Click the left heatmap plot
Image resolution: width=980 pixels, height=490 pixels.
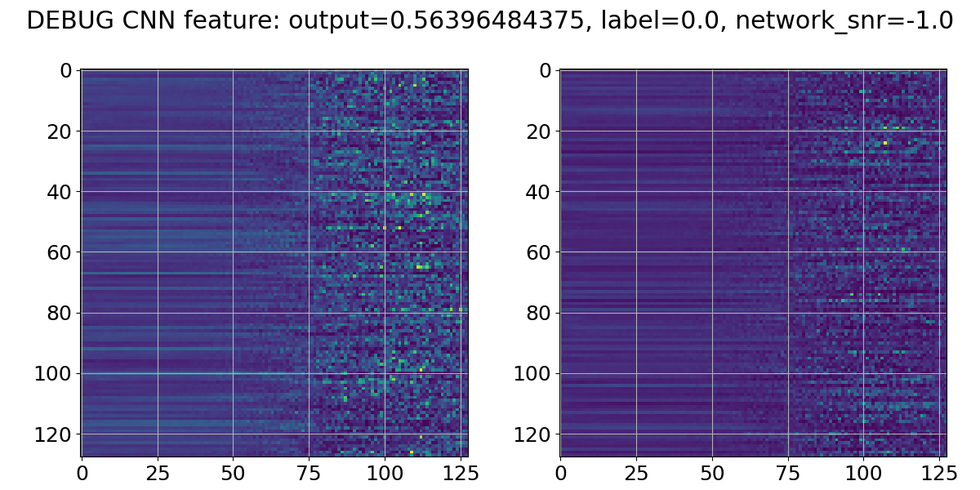[274, 263]
